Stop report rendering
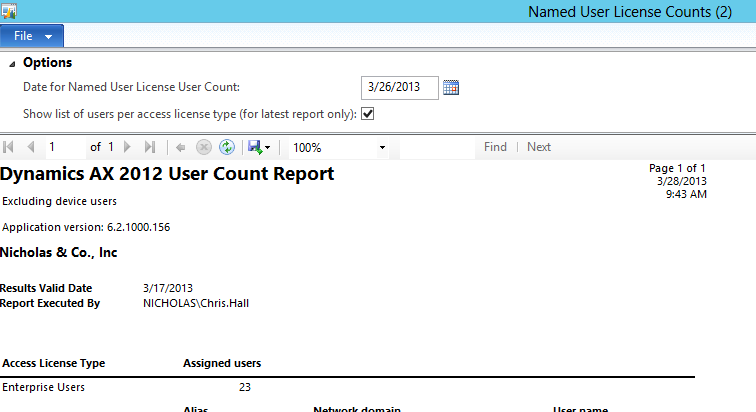Screen dimensions: 756x412 coord(204,147)
